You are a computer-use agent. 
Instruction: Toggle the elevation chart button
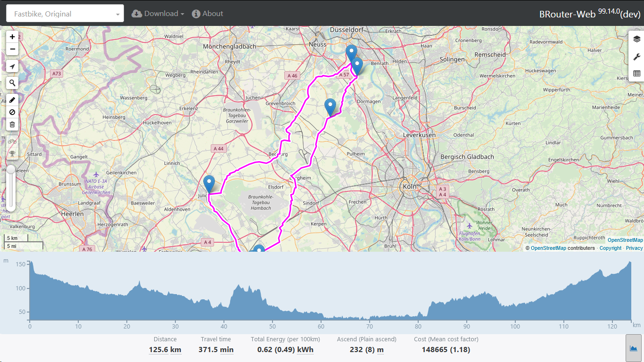(634, 348)
